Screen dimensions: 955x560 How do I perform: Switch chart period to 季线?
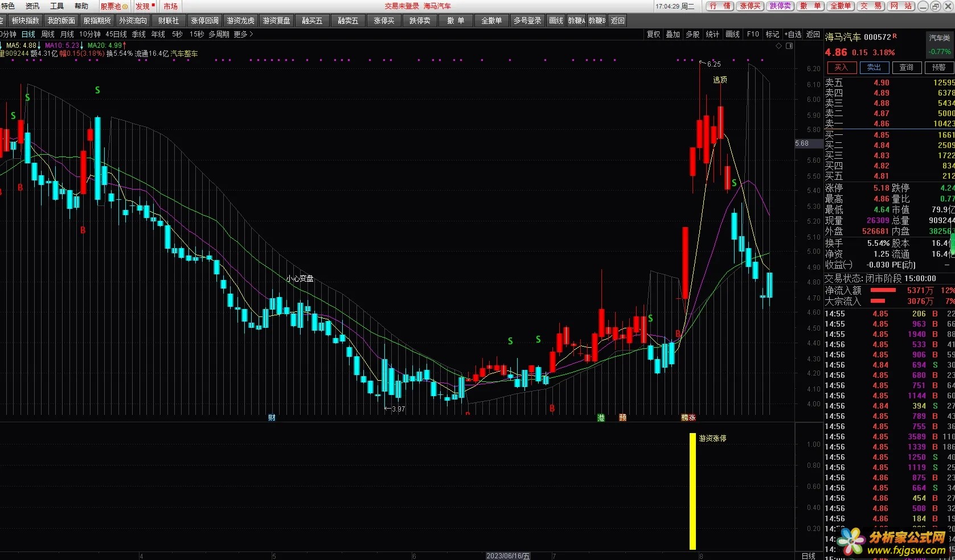coord(139,35)
